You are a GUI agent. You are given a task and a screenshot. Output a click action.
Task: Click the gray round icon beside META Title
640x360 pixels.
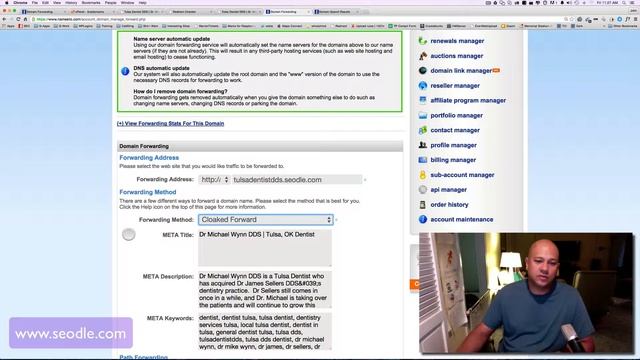[129, 234]
